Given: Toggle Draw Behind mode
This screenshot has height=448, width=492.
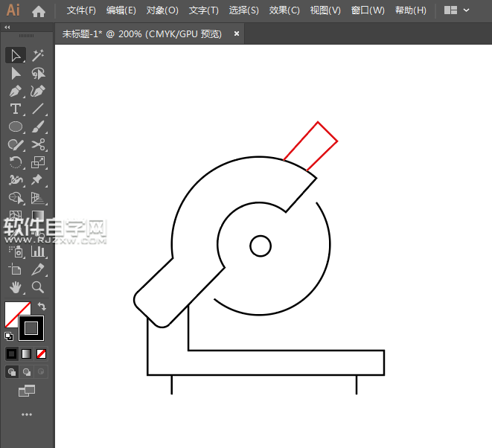Looking at the screenshot, I should pyautogui.click(x=27, y=371).
